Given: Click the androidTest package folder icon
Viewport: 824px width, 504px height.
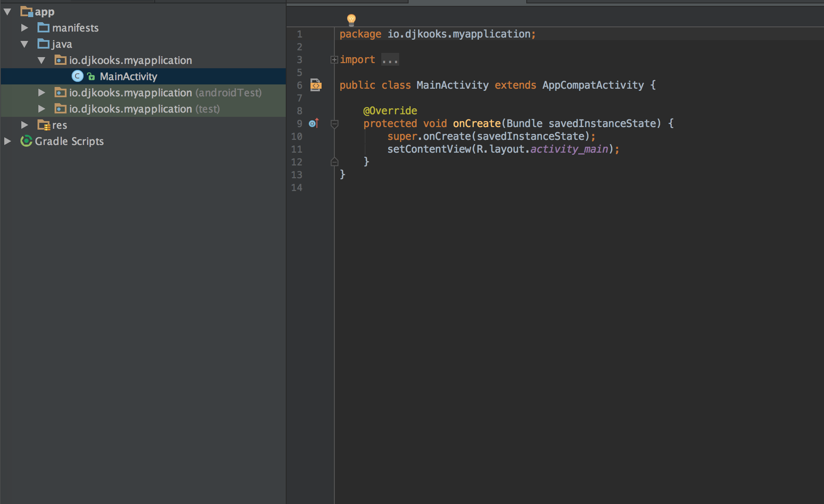Looking at the screenshot, I should click(x=61, y=93).
